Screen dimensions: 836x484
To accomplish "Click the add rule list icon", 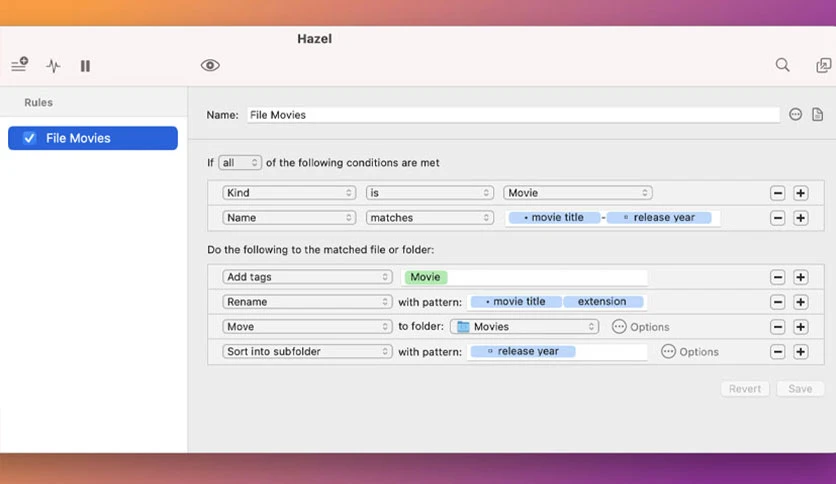I will (20, 64).
